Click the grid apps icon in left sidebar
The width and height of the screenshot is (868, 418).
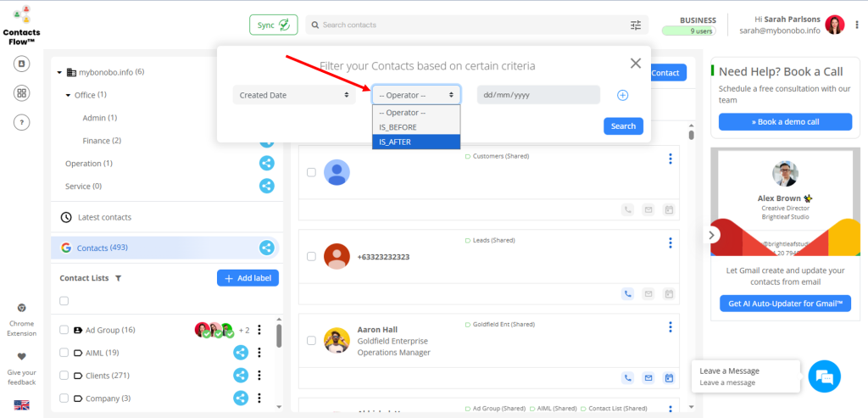click(23, 93)
